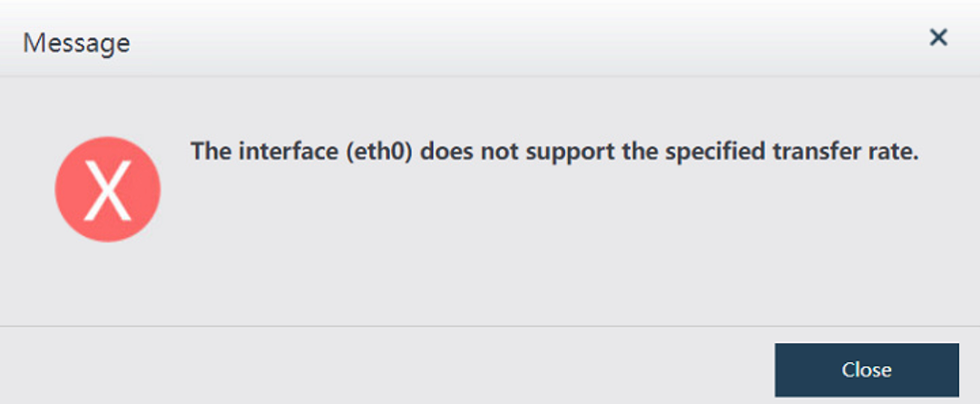Click the divider line above the Close button

pyautogui.click(x=490, y=325)
